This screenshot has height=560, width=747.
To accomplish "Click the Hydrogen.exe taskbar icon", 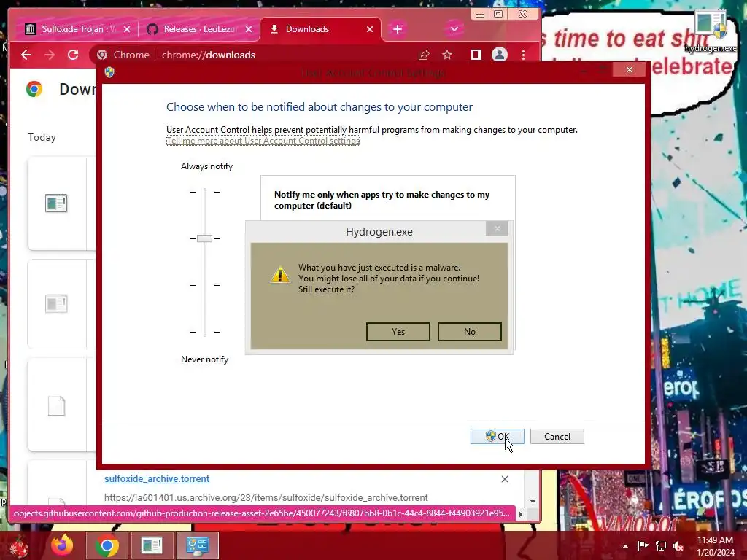I will tap(152, 545).
